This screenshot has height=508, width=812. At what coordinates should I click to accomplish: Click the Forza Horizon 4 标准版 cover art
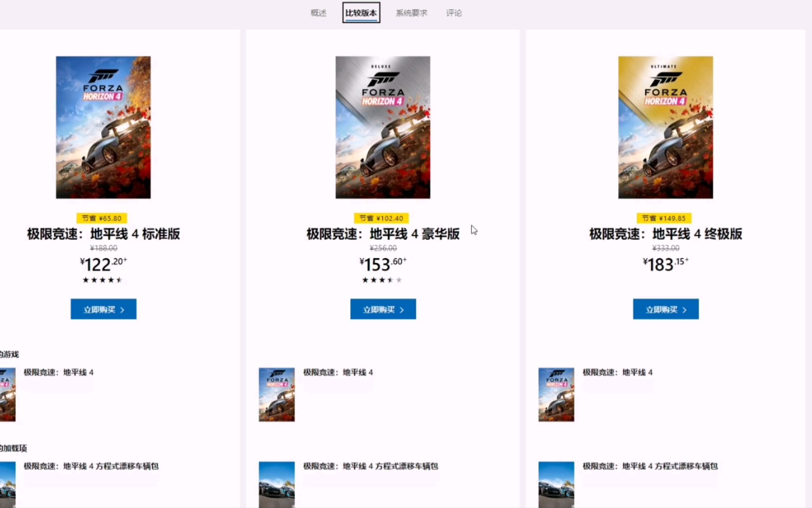click(103, 127)
